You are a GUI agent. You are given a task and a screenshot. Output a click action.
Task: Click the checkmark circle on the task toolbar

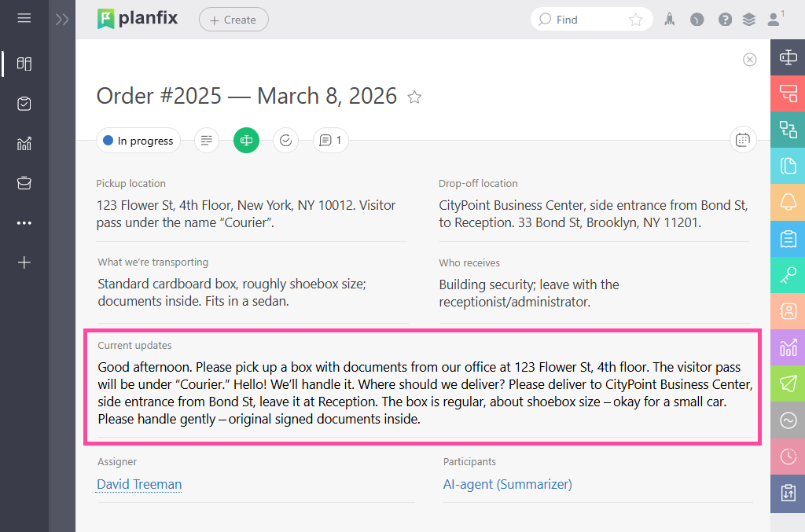click(x=285, y=140)
